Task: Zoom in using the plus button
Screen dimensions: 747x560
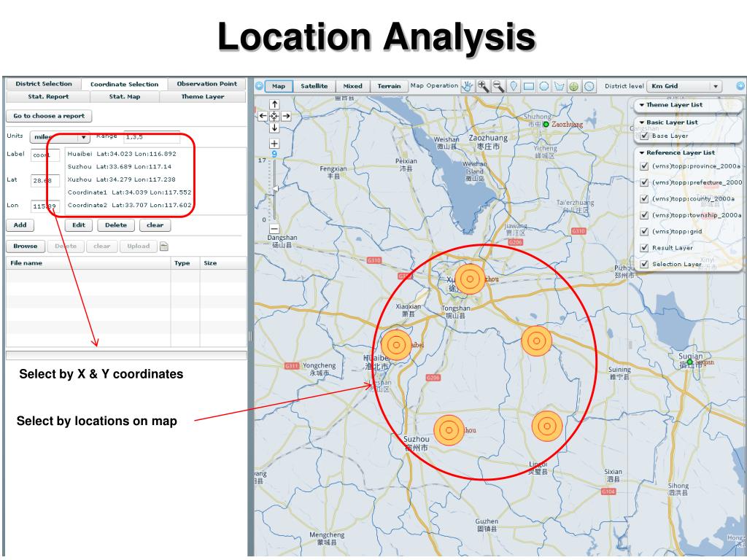Action: pos(274,144)
